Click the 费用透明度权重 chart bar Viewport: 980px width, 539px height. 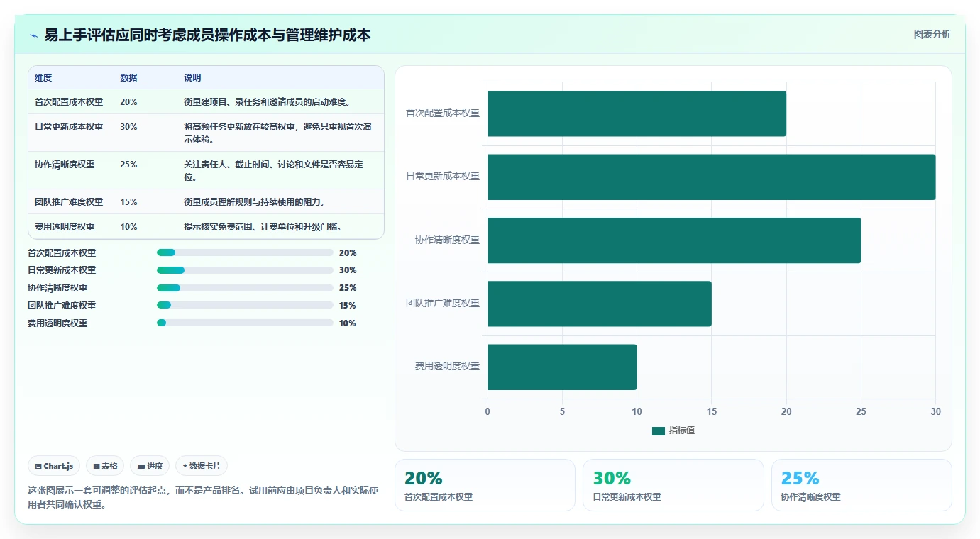pyautogui.click(x=562, y=367)
